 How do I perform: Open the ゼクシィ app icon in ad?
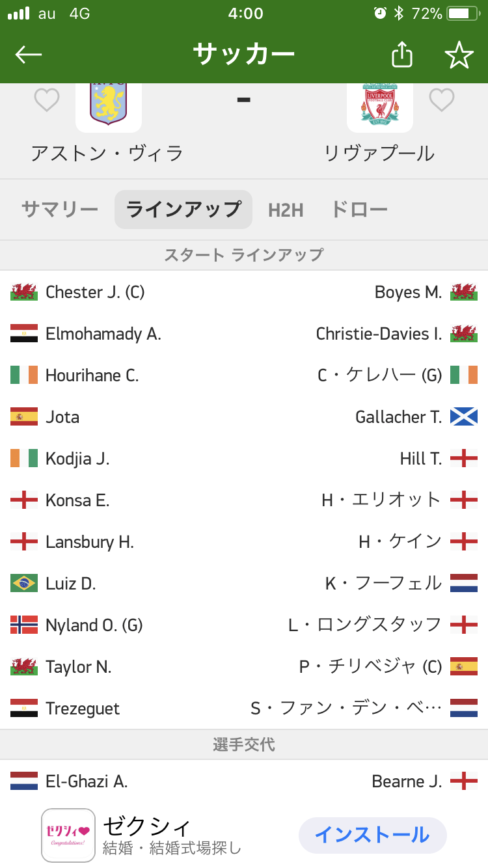(68, 835)
